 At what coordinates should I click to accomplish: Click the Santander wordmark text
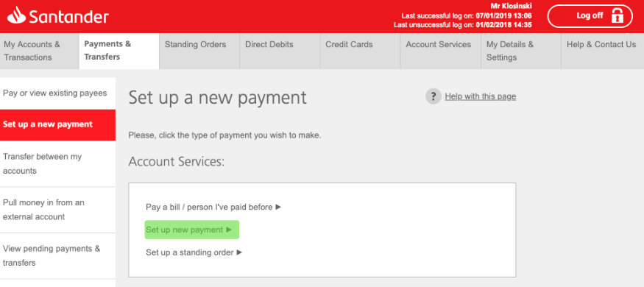69,17
